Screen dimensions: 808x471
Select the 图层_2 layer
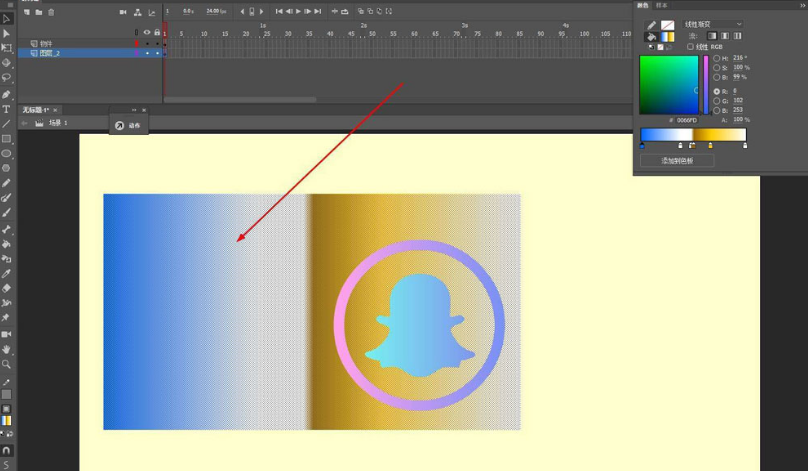pos(49,53)
